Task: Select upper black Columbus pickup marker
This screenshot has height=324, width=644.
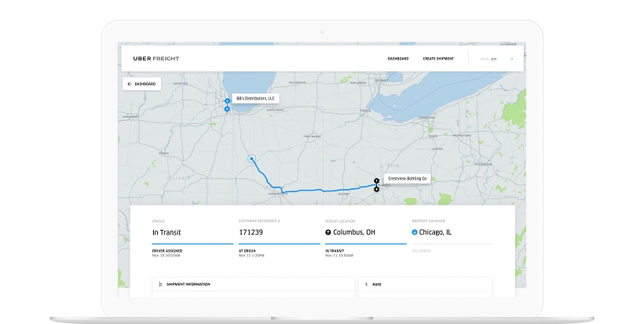Action: 377,180
